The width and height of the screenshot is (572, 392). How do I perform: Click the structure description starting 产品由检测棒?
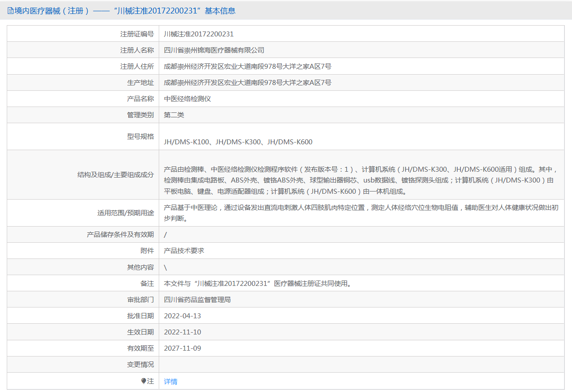pos(362,180)
